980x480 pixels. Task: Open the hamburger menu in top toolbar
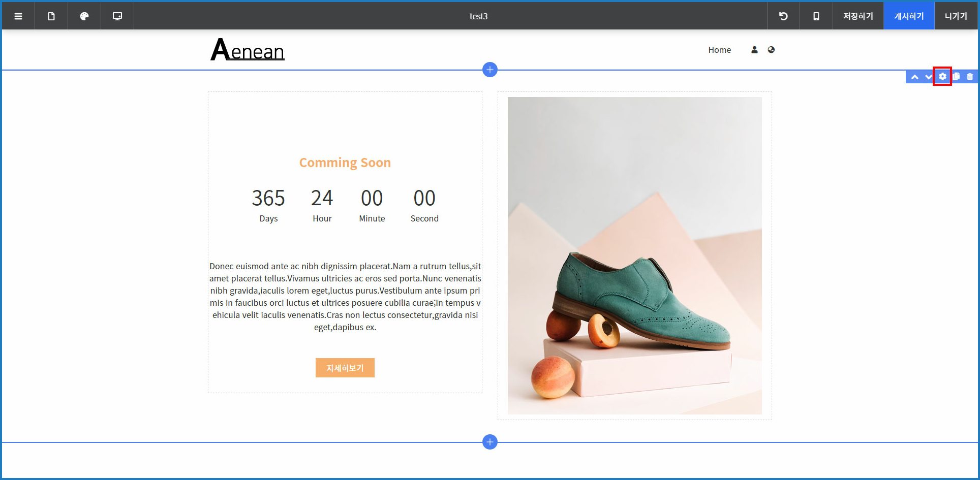18,16
